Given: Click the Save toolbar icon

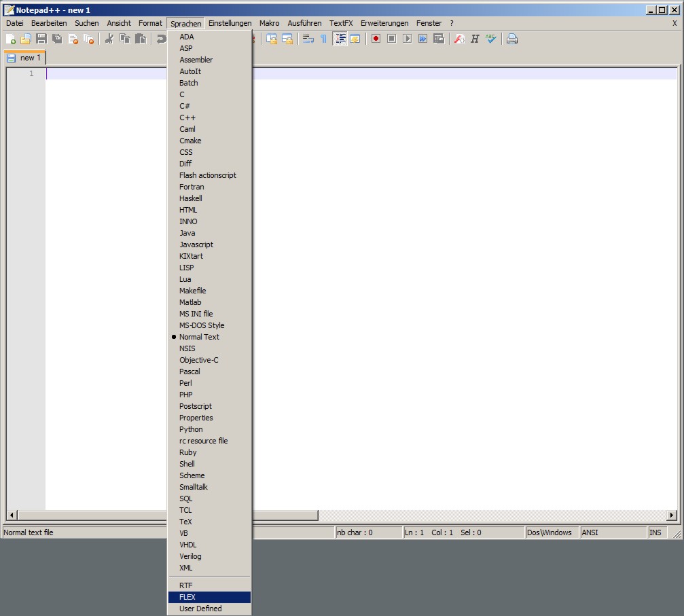Looking at the screenshot, I should point(41,39).
